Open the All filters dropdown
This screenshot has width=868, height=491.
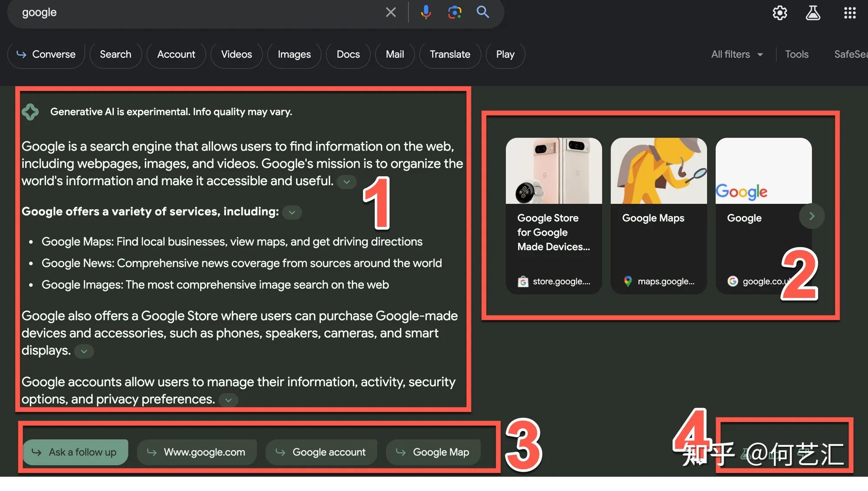coord(736,54)
